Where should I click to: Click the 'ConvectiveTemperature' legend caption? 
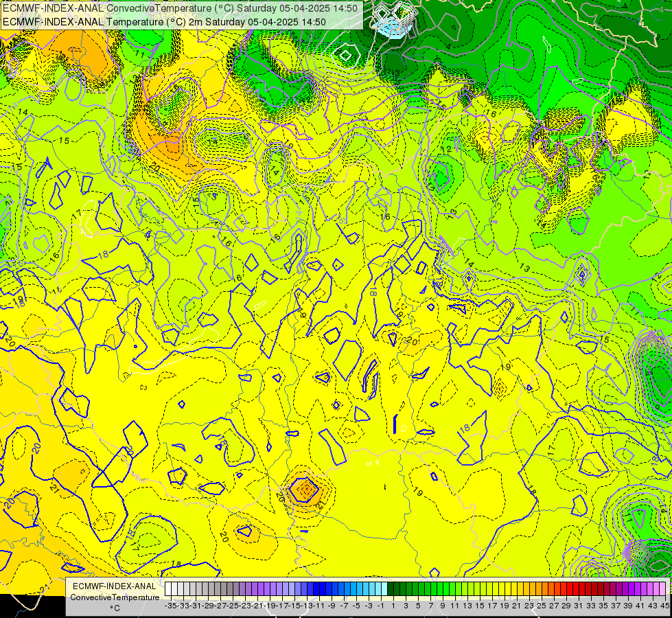point(115,597)
